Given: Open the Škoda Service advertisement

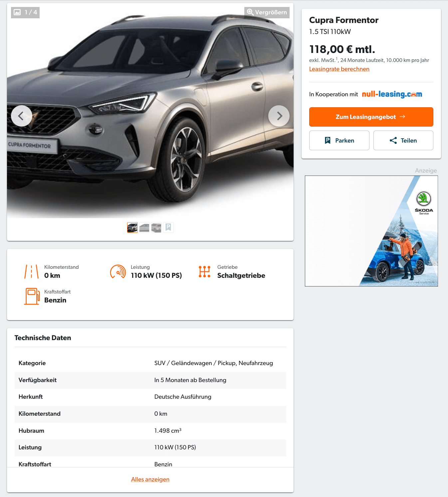Looking at the screenshot, I should click(x=371, y=231).
